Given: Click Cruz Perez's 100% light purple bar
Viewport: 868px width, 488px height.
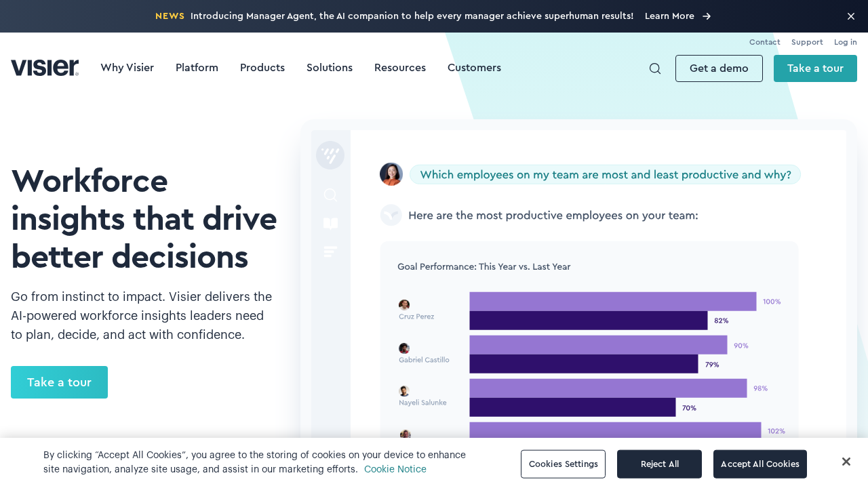Looking at the screenshot, I should click(x=612, y=302).
